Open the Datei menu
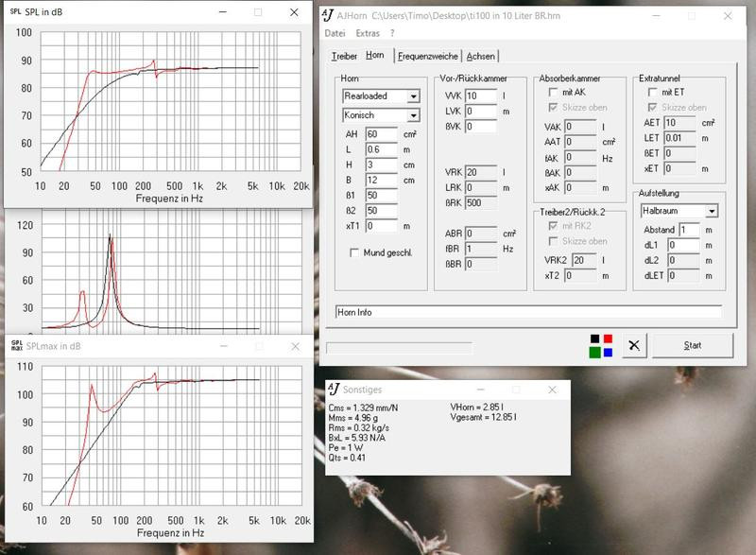This screenshot has height=555, width=756. 335,33
